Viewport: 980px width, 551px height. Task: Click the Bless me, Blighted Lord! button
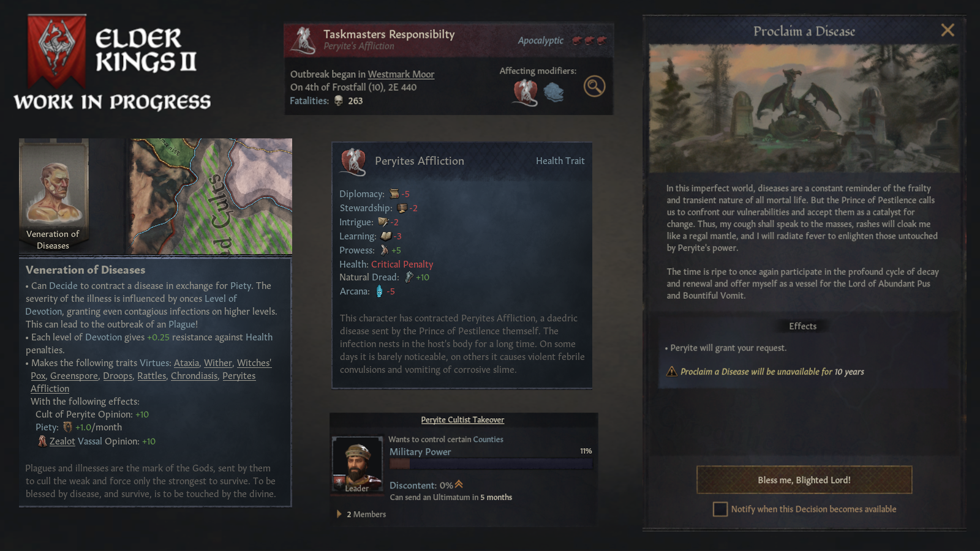pyautogui.click(x=804, y=480)
